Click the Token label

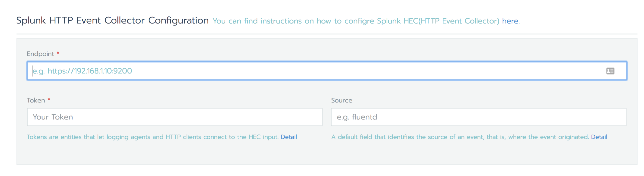pyautogui.click(x=36, y=100)
